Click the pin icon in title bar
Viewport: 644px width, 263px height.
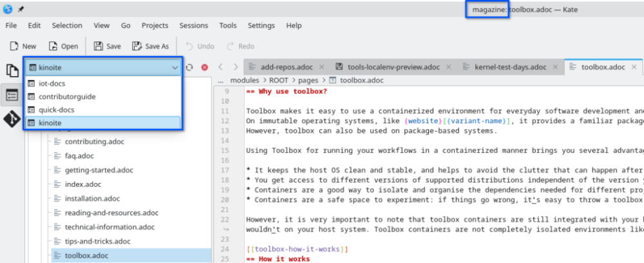[21, 9]
